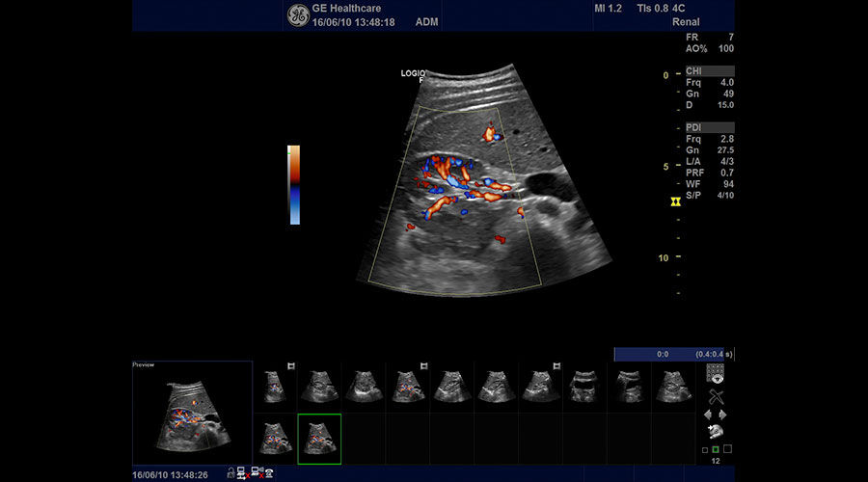Select the CHI parameter header
868x482 pixels.
pyautogui.click(x=710, y=70)
